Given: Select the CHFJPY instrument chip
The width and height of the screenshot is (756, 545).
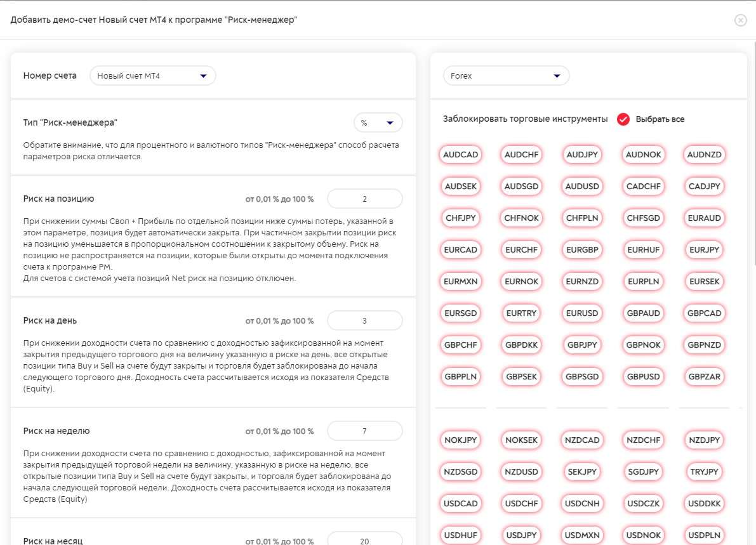Looking at the screenshot, I should (460, 218).
